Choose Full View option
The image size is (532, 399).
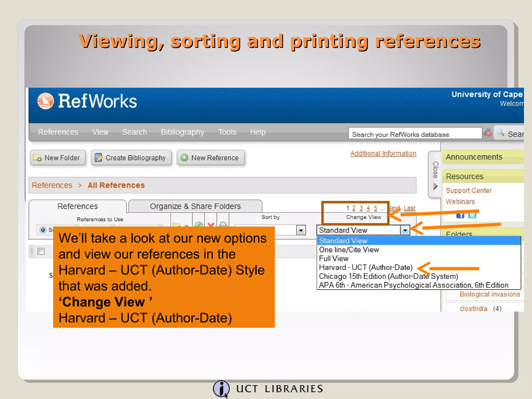click(419, 258)
